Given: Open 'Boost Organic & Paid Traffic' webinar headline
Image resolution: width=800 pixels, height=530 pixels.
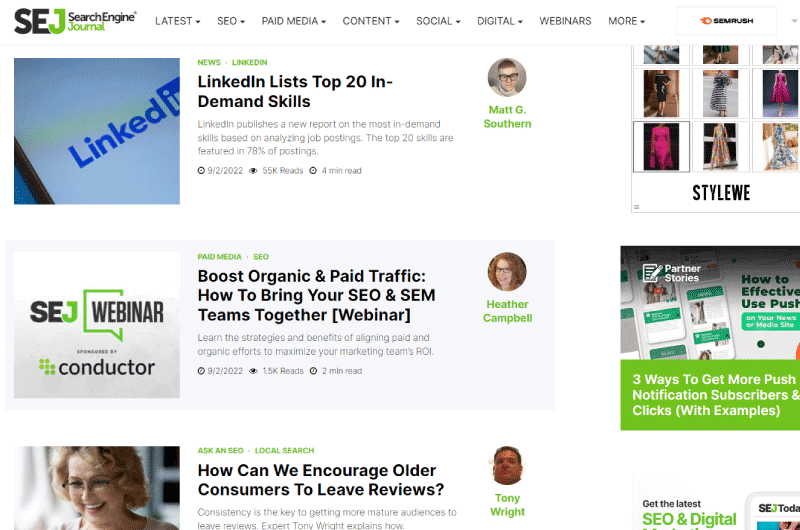Looking at the screenshot, I should click(316, 295).
